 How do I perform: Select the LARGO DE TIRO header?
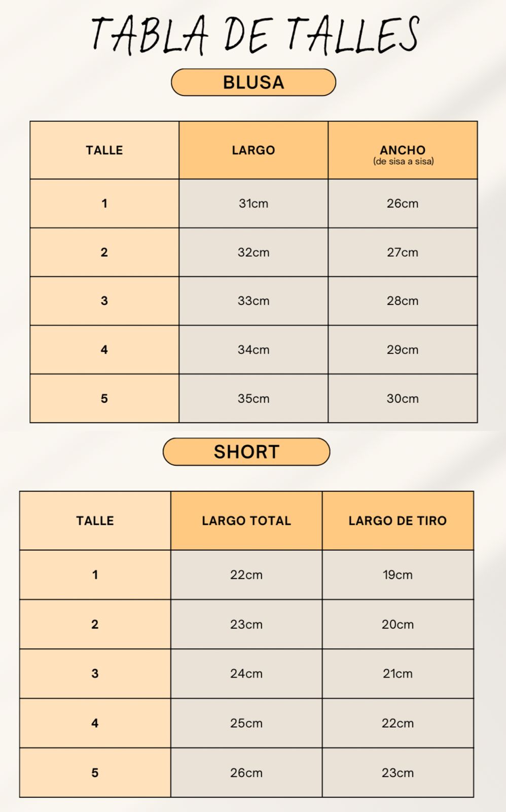tap(397, 521)
